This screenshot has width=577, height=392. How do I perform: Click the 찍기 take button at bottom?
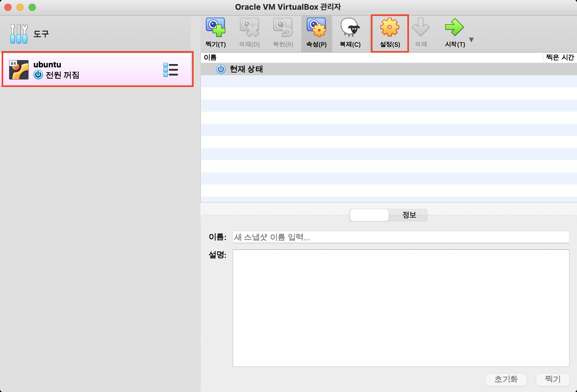pos(552,379)
